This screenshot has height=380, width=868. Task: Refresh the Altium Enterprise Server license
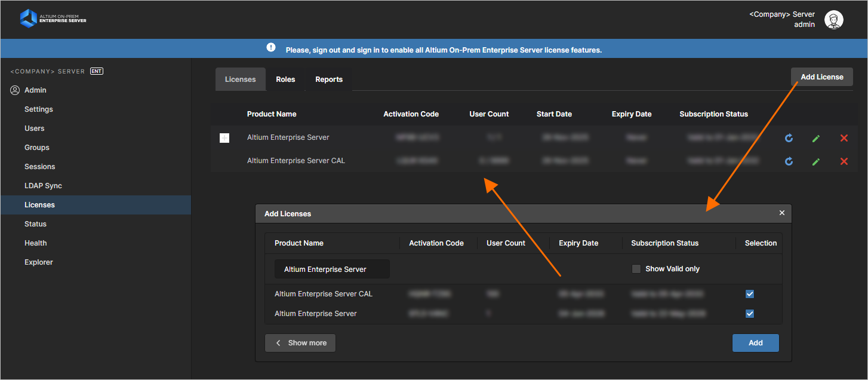point(789,138)
